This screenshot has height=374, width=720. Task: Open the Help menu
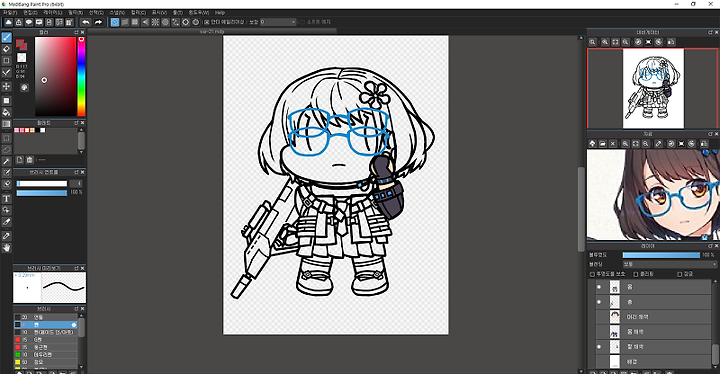coord(220,13)
